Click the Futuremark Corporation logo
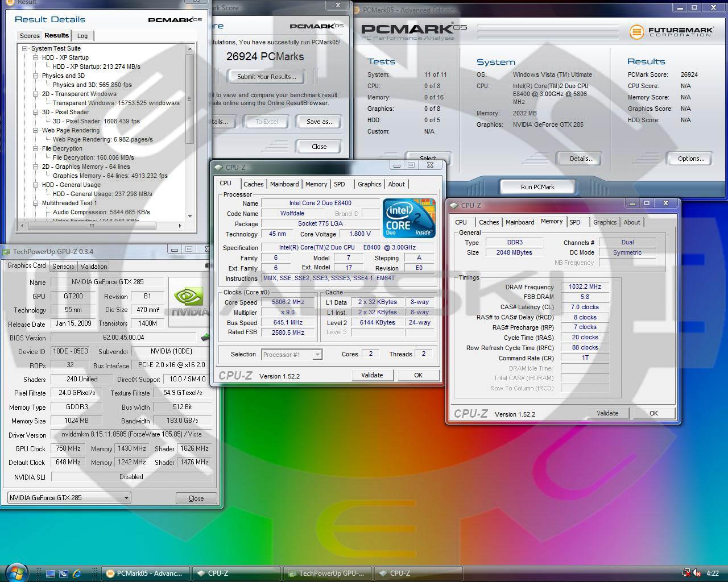The image size is (728, 582). 671,32
